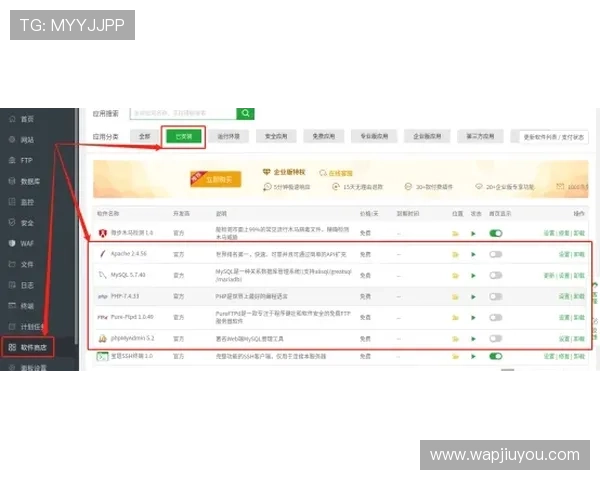Click the phpMyAdmin sailboat app icon

102,338
